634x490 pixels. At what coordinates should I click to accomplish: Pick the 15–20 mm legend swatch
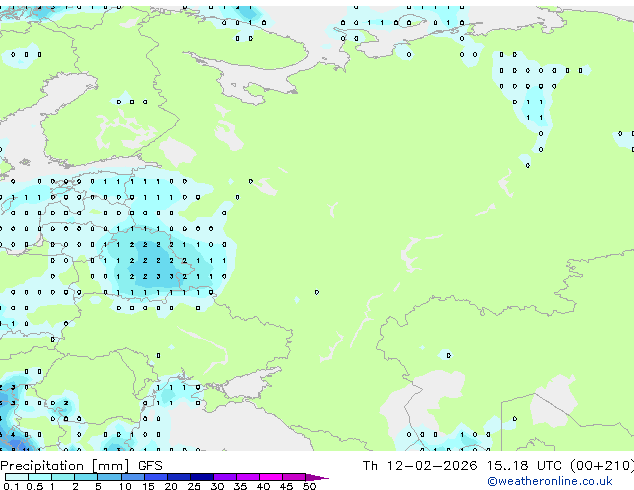pos(155,477)
